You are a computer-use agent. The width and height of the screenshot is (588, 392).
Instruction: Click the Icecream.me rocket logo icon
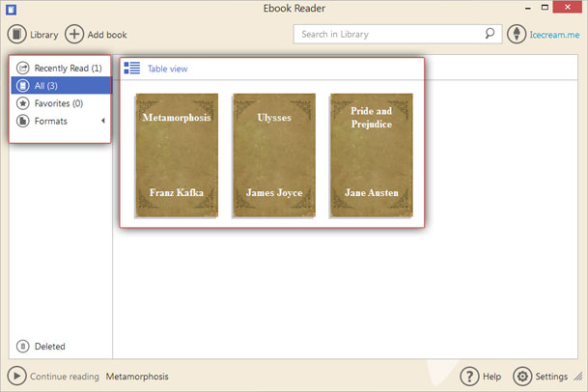pyautogui.click(x=517, y=34)
